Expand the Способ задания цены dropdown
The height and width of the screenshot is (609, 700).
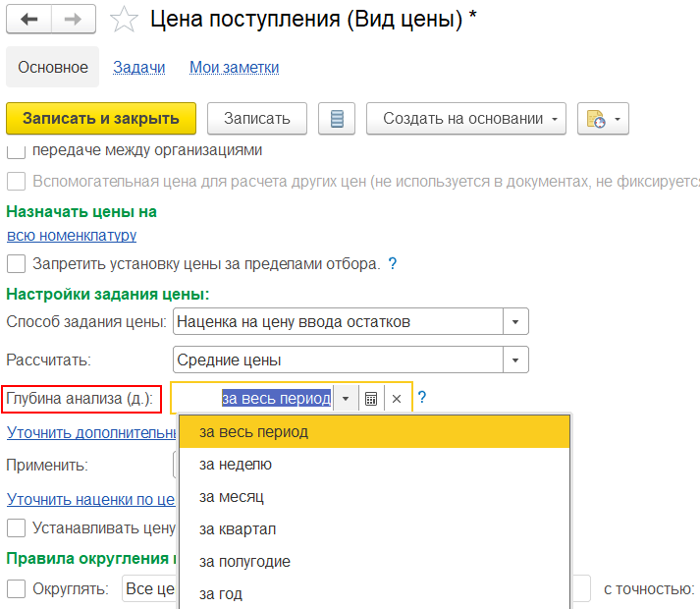(x=515, y=322)
